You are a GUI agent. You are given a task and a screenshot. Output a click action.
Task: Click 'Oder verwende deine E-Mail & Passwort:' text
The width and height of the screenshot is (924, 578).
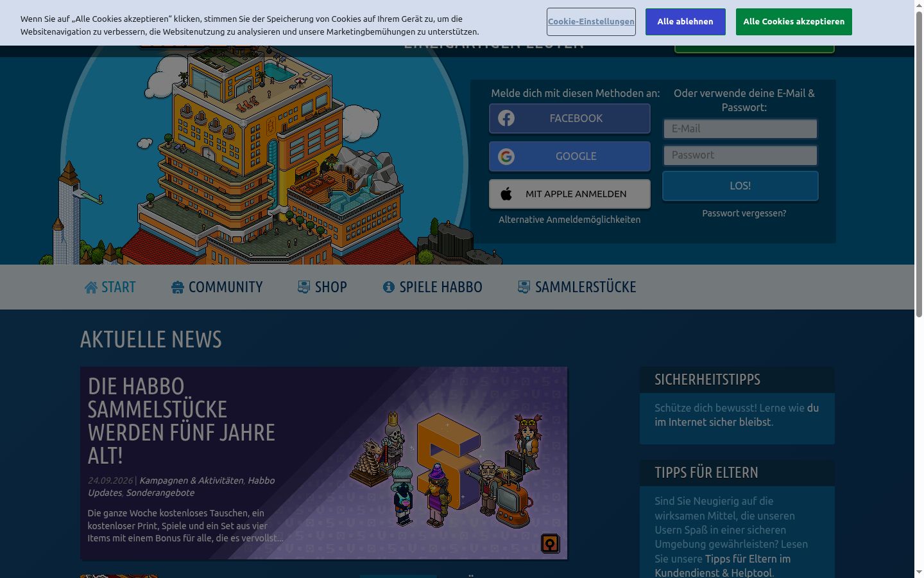click(744, 100)
